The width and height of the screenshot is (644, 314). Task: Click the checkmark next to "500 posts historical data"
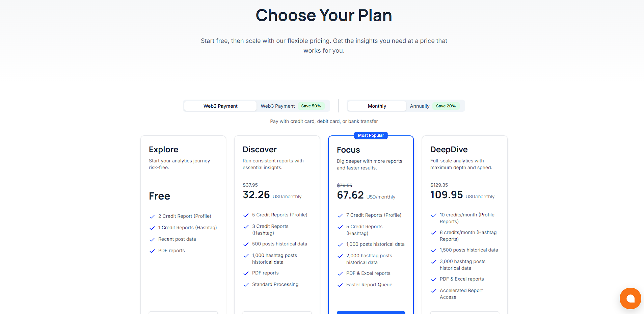click(x=246, y=244)
